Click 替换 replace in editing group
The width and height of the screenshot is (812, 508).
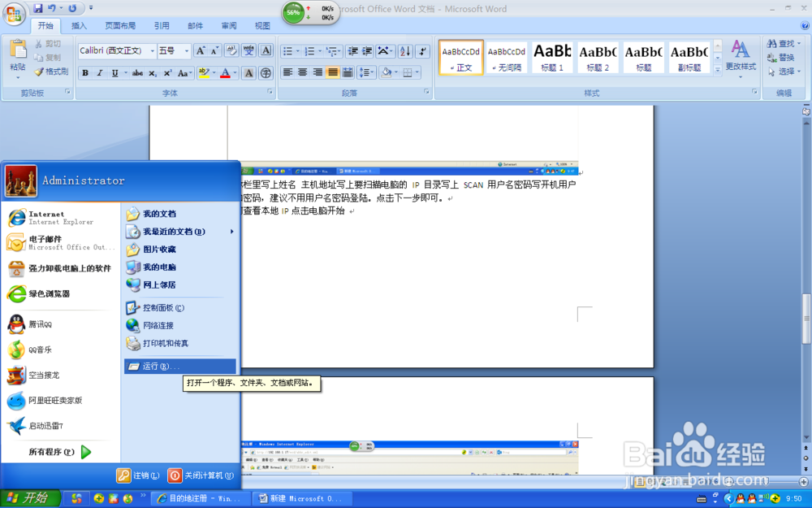[x=781, y=58]
